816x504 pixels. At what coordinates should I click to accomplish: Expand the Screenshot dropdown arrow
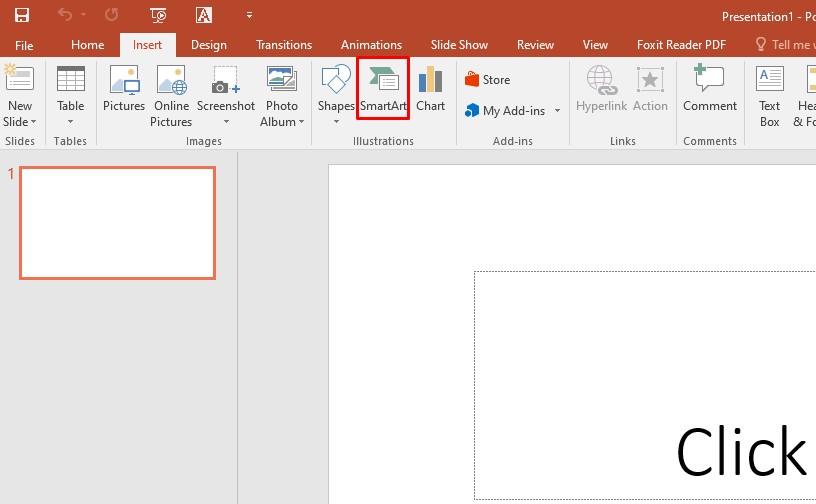pyautogui.click(x=226, y=122)
